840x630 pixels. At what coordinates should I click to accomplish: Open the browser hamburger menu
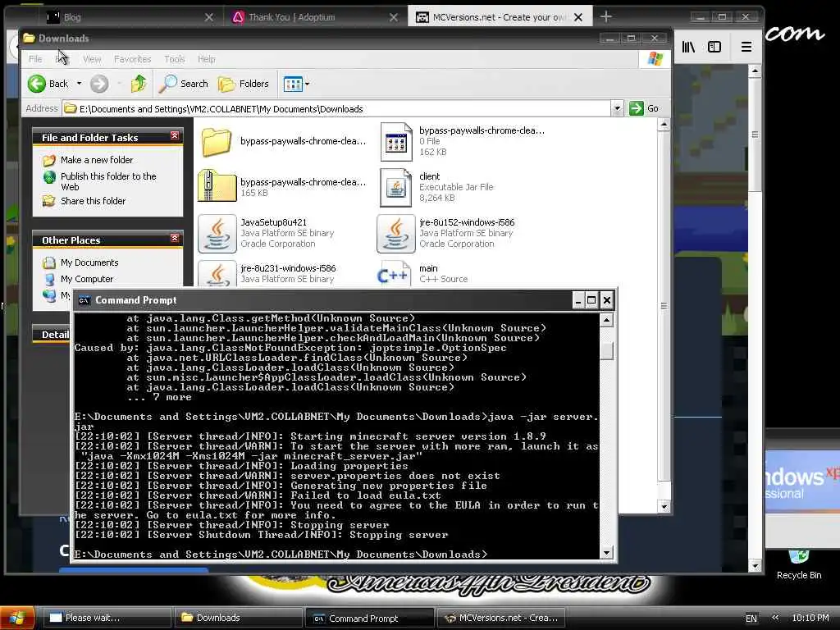click(x=746, y=47)
